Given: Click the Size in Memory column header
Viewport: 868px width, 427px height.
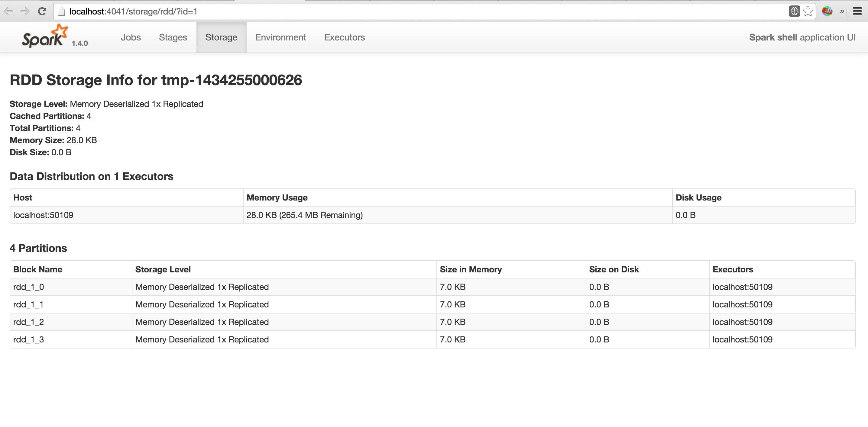Looking at the screenshot, I should [x=471, y=269].
